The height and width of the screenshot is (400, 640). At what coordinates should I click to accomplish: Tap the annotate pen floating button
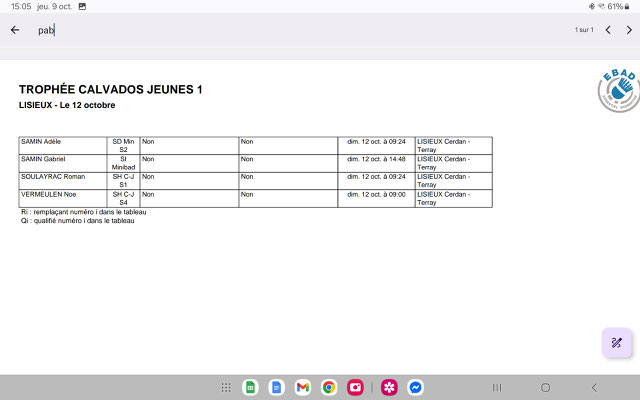pyautogui.click(x=616, y=342)
